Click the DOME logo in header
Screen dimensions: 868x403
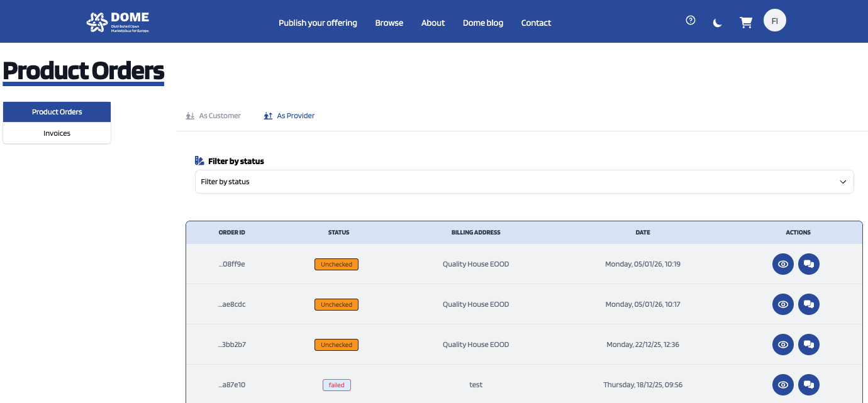click(118, 22)
